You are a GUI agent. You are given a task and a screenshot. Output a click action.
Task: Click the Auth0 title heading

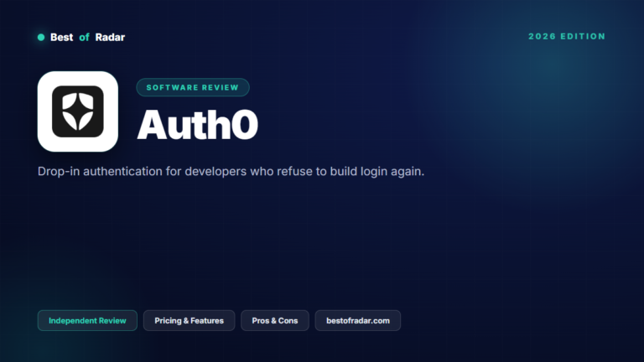[x=198, y=125]
